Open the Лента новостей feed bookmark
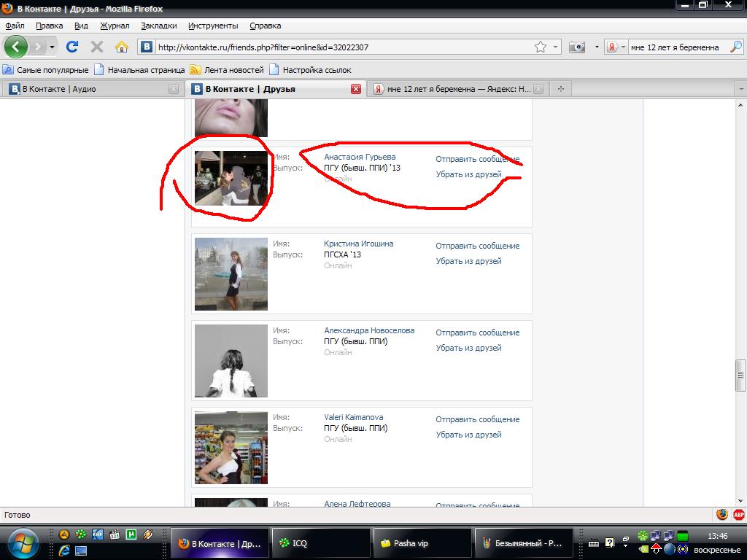The image size is (747, 560). [227, 70]
